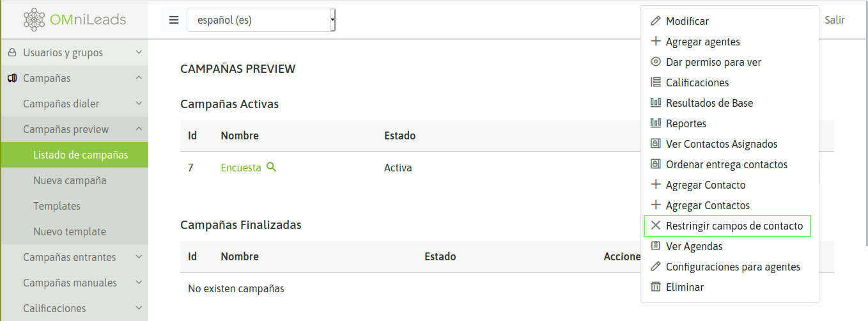Go to Nueva campaña in sidebar
This screenshot has width=868, height=321.
(x=70, y=180)
